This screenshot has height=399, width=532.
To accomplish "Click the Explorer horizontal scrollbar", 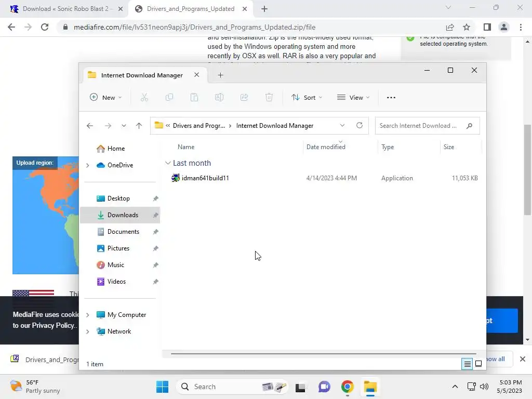I will 323,353.
